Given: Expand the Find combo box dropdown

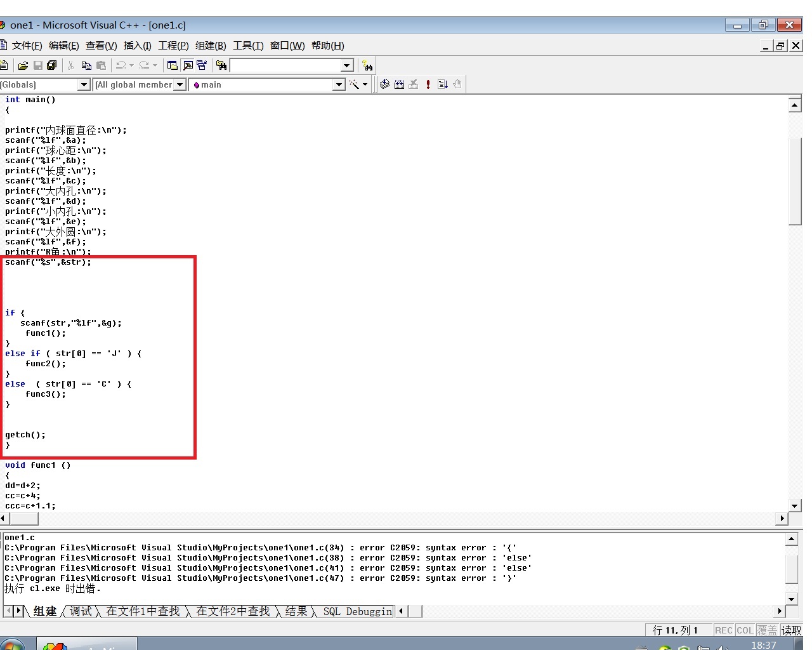Looking at the screenshot, I should click(x=347, y=65).
